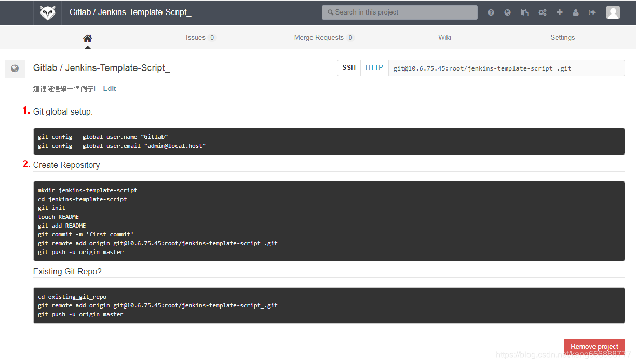Screen dimensions: 636x364
Task: Click the Edit description link
Action: coord(110,89)
